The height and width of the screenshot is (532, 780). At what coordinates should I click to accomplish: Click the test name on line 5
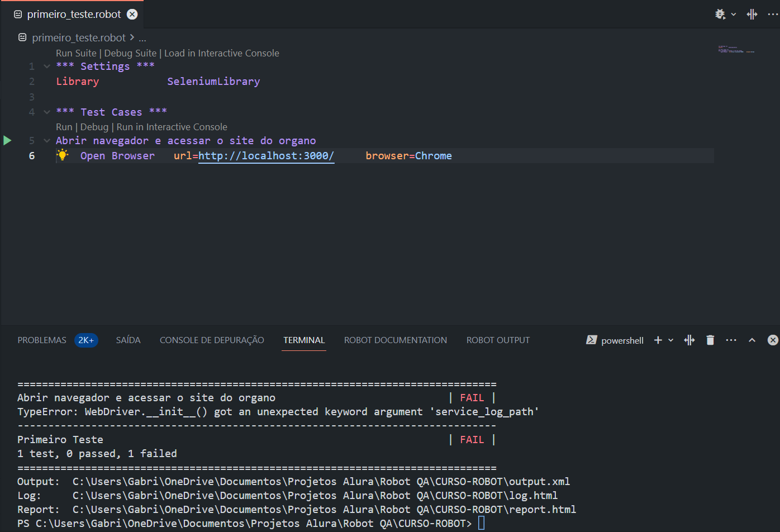186,141
